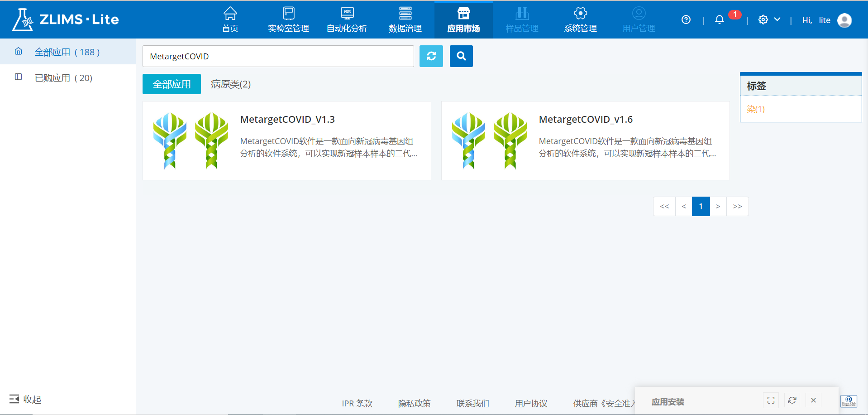
Task: Select the 染(1) tag
Action: pos(756,109)
